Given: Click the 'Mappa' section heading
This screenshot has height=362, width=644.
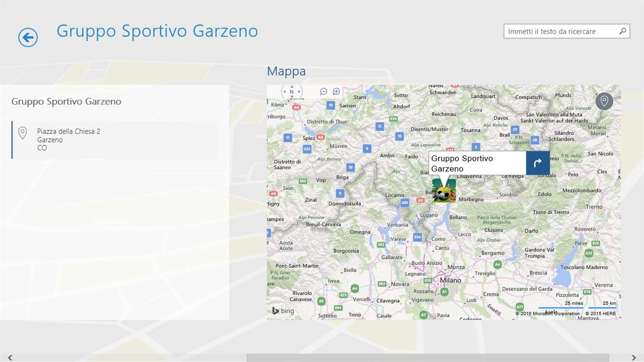Looking at the screenshot, I should pyautogui.click(x=286, y=71).
